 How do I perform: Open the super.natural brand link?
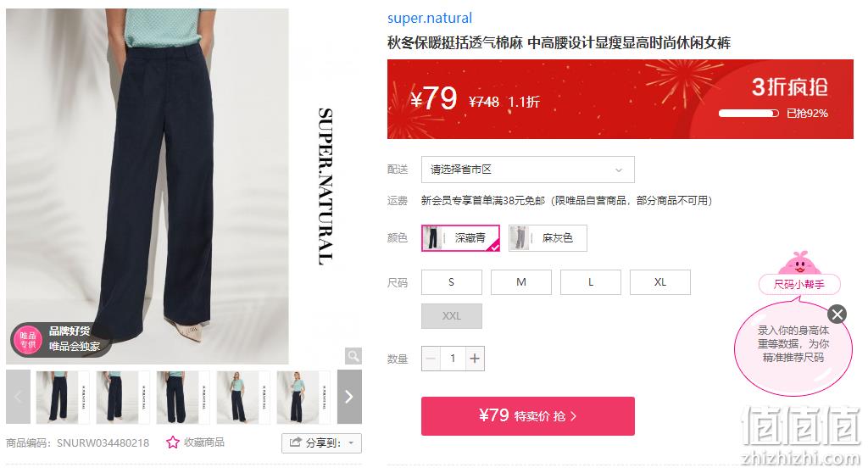click(430, 19)
